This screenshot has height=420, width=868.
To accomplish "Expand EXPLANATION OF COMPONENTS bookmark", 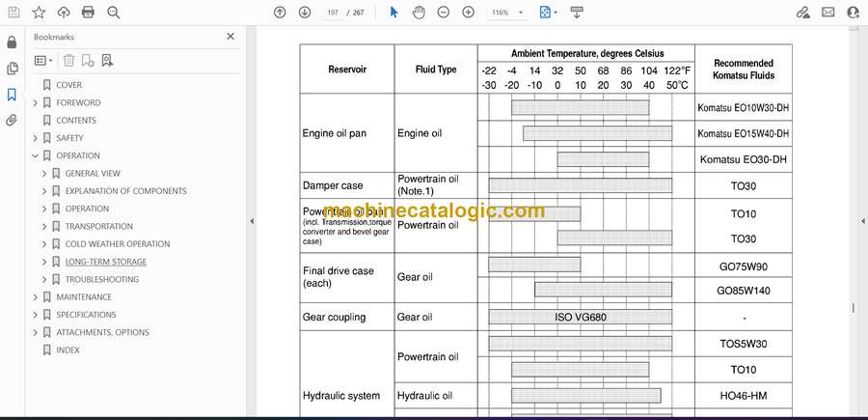I will click(44, 191).
